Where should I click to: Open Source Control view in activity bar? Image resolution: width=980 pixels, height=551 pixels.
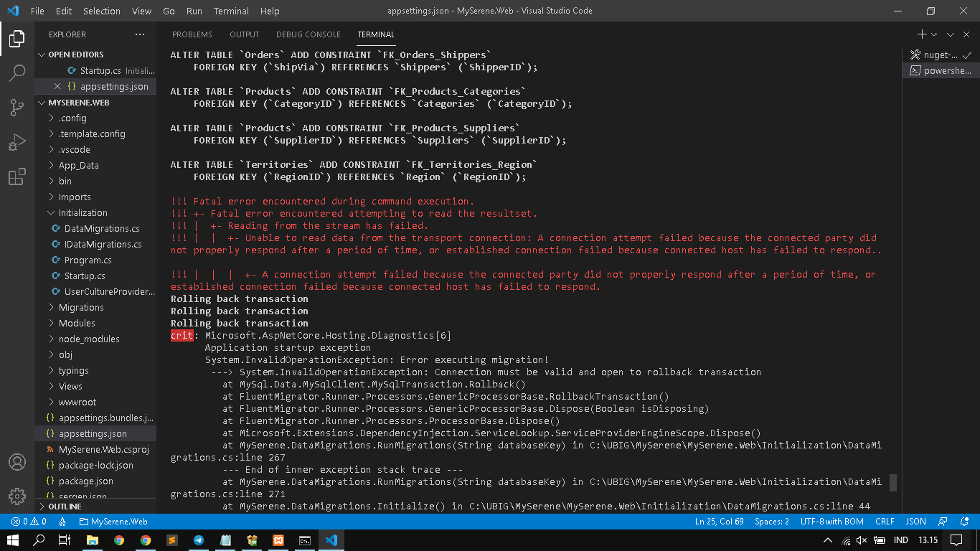tap(17, 108)
